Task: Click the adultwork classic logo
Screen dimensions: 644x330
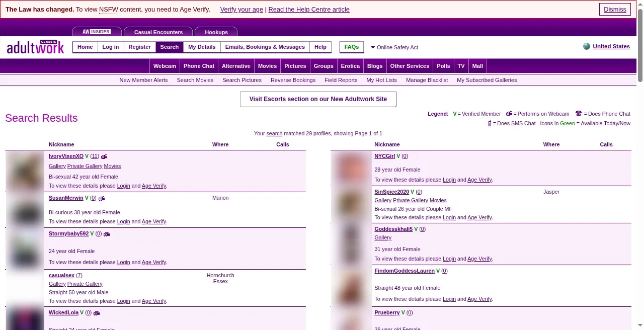Action: click(x=35, y=47)
